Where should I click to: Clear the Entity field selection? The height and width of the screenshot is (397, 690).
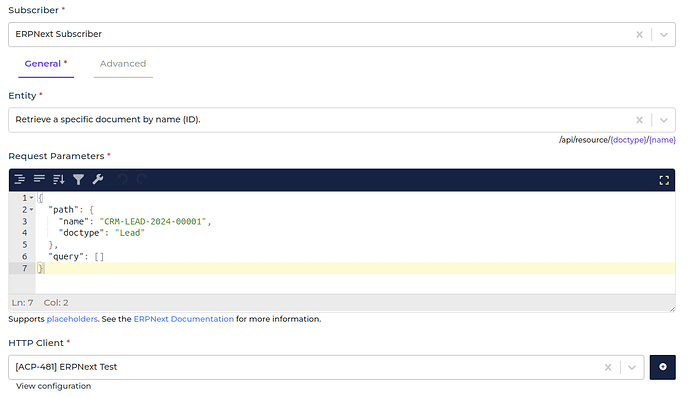639,120
